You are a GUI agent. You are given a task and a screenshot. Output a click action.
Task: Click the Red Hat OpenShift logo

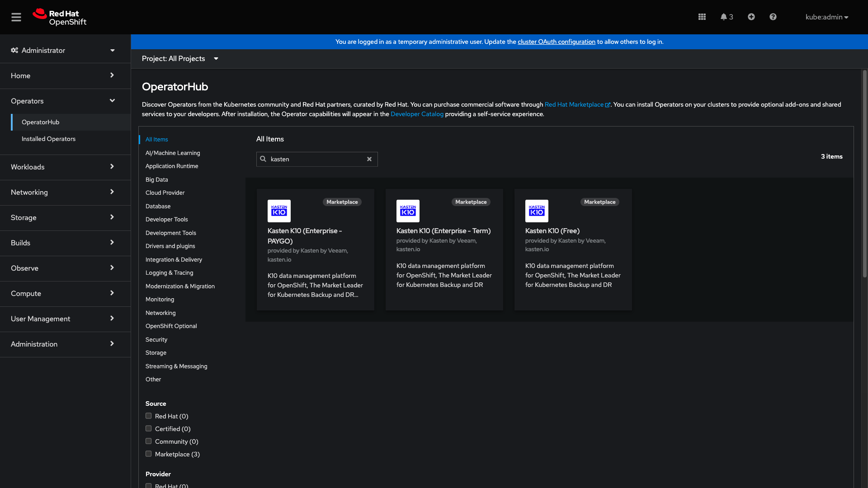tap(59, 17)
